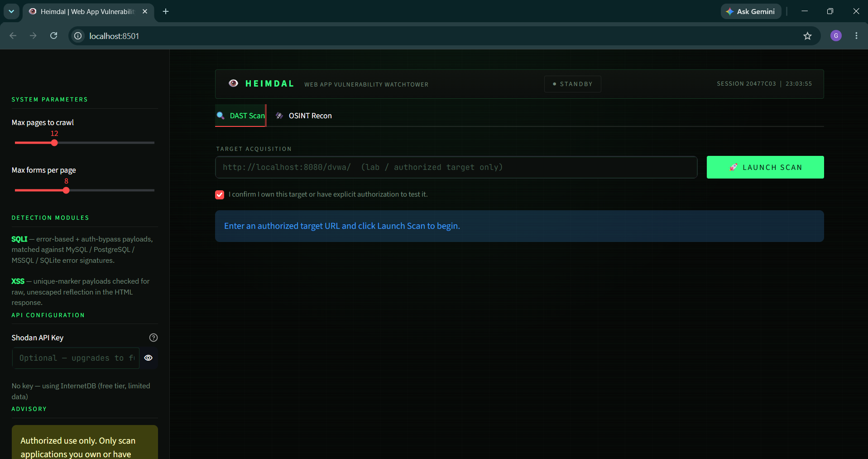Show the Shodan API key with eye icon

click(149, 358)
